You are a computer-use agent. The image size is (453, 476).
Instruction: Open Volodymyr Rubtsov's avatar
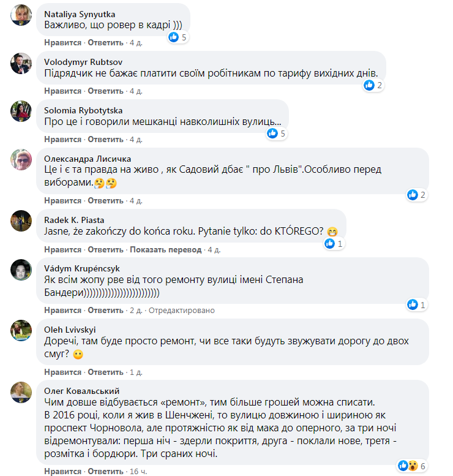21,63
